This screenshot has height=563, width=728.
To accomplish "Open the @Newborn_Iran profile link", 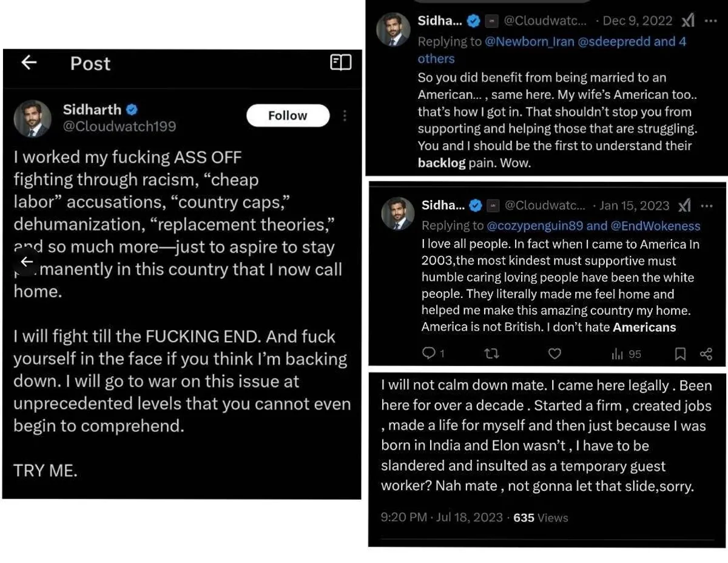I will tap(528, 42).
